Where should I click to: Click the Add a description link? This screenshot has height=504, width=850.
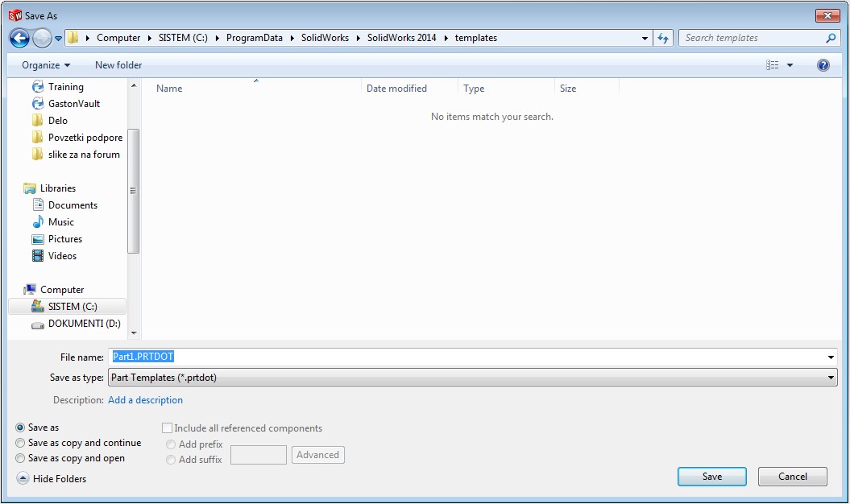(x=145, y=400)
